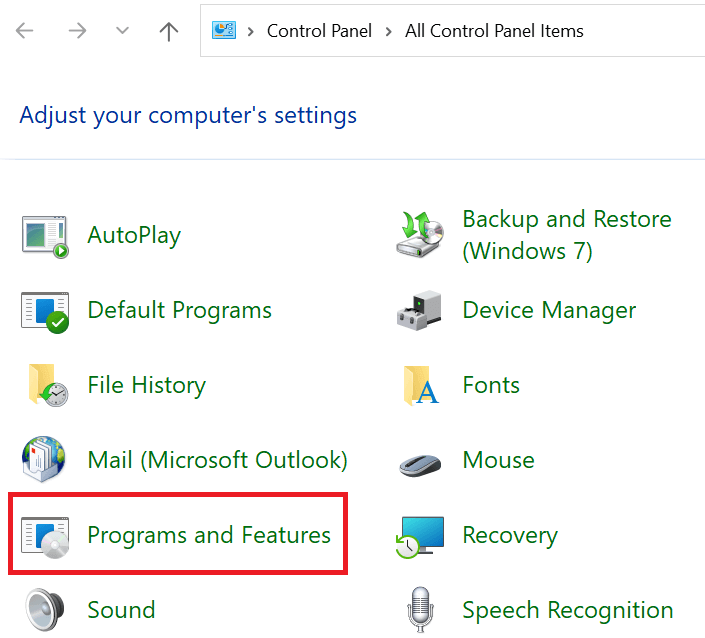
Task: Click the AutoPlay icon
Action: (45, 236)
